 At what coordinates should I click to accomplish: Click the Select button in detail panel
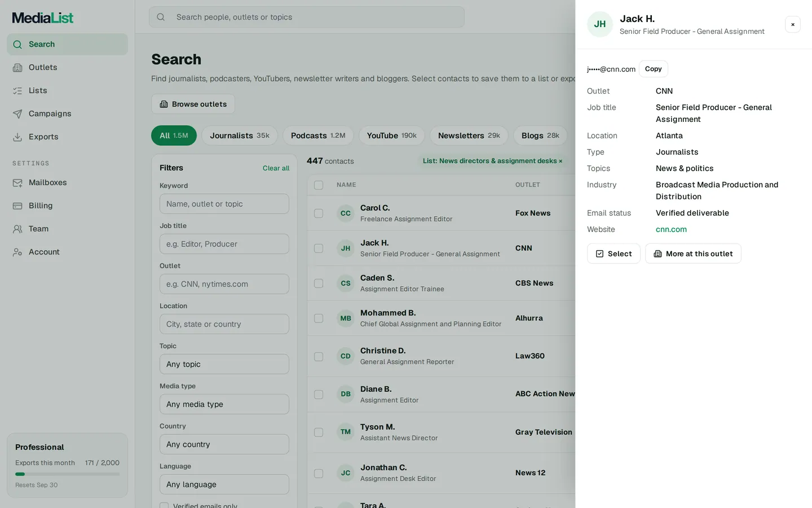[x=614, y=253]
